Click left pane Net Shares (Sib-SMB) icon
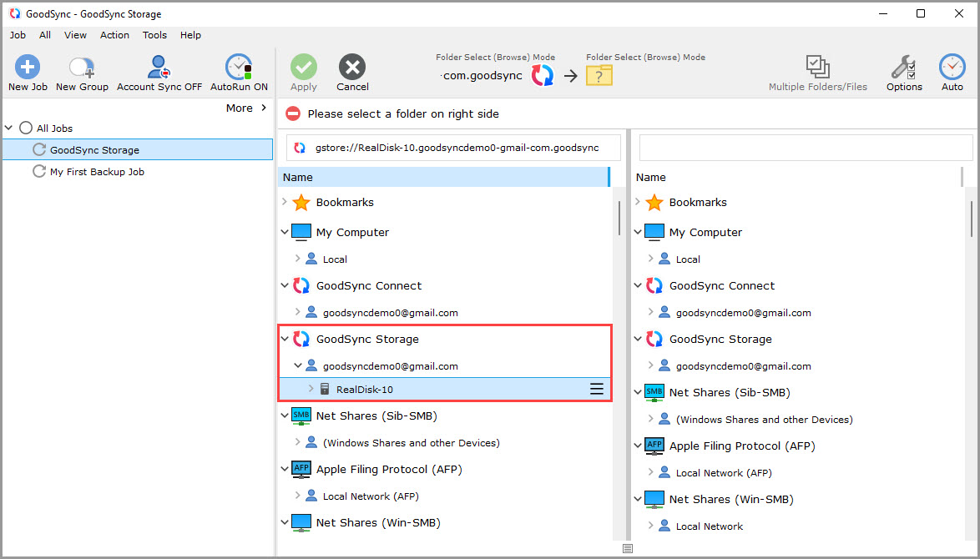 (x=301, y=416)
